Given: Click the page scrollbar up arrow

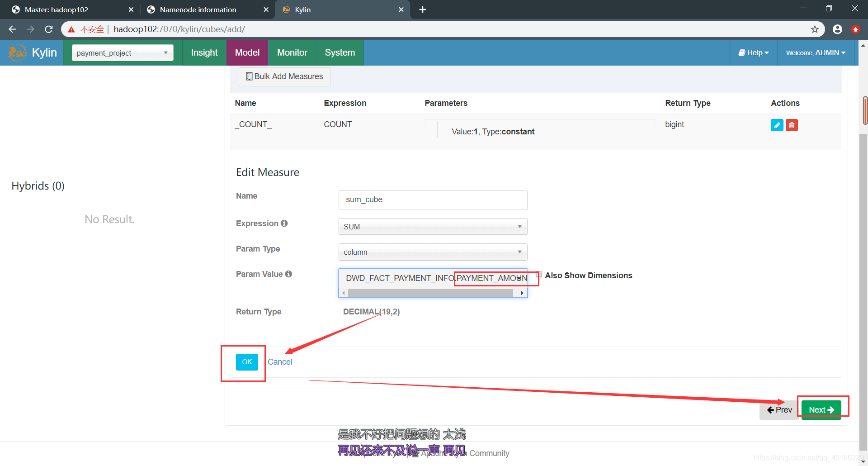Looking at the screenshot, I should (x=863, y=45).
